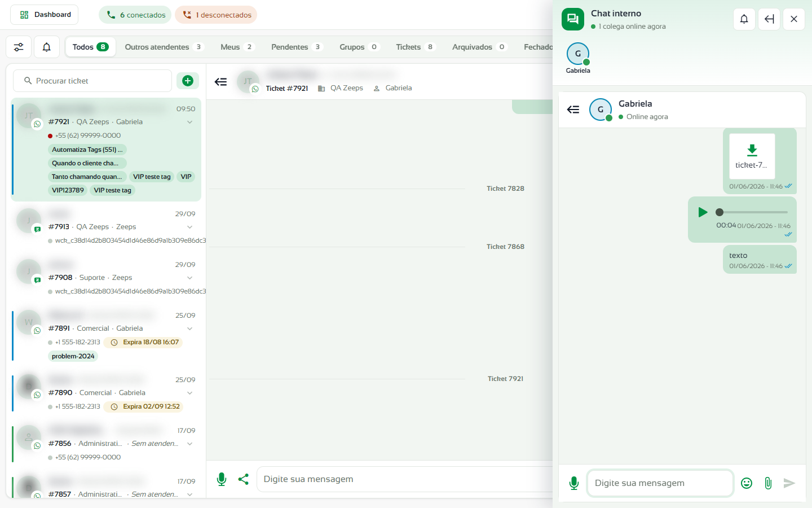The image size is (812, 508).
Task: Click the bell icon beside ticket filters
Action: [x=47, y=47]
